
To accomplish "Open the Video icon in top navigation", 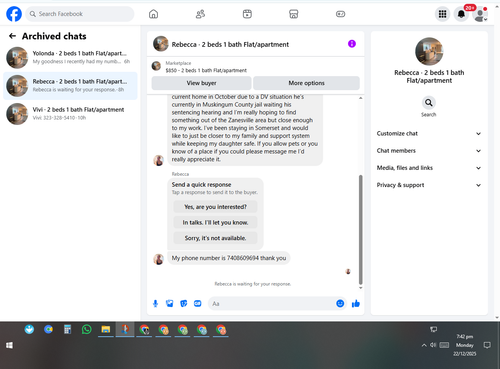I will coord(247,14).
